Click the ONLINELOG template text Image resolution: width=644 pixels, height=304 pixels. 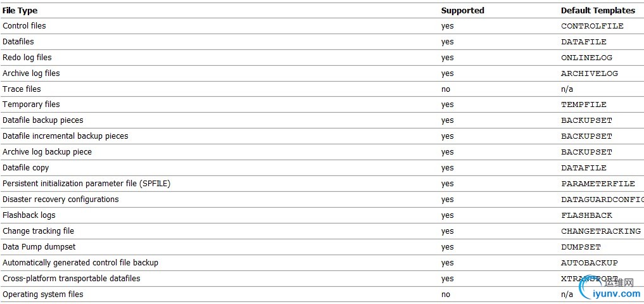pyautogui.click(x=586, y=58)
